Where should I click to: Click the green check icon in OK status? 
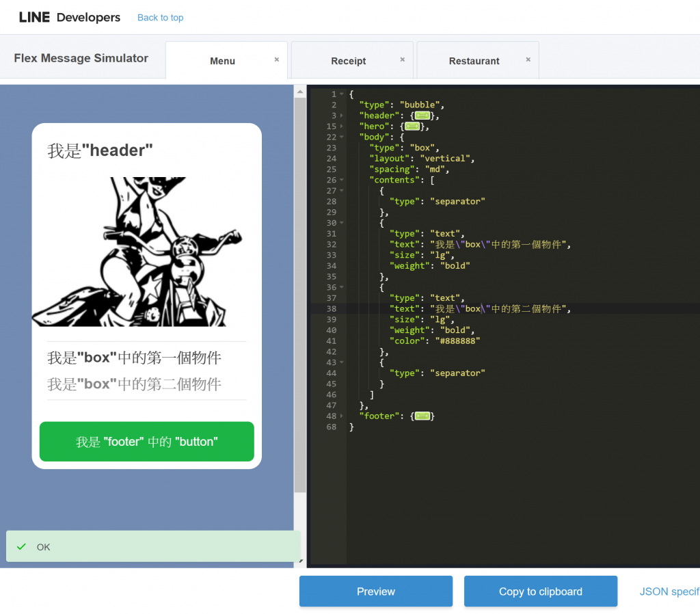21,546
